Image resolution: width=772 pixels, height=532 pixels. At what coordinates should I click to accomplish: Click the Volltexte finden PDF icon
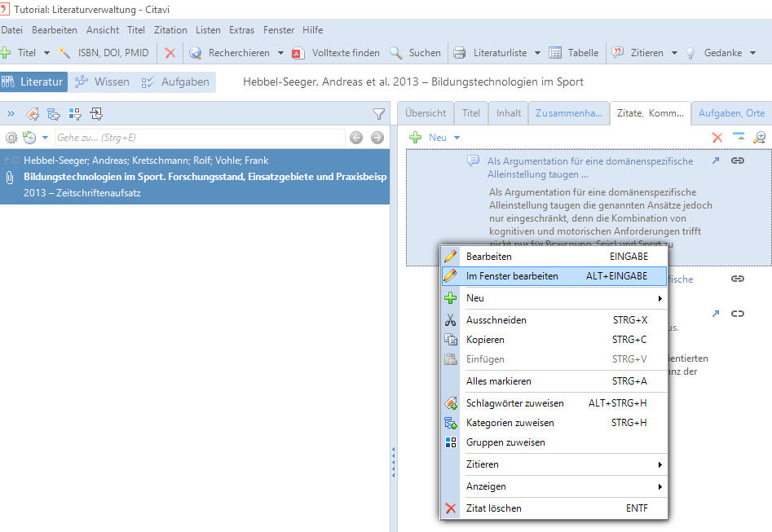click(298, 53)
